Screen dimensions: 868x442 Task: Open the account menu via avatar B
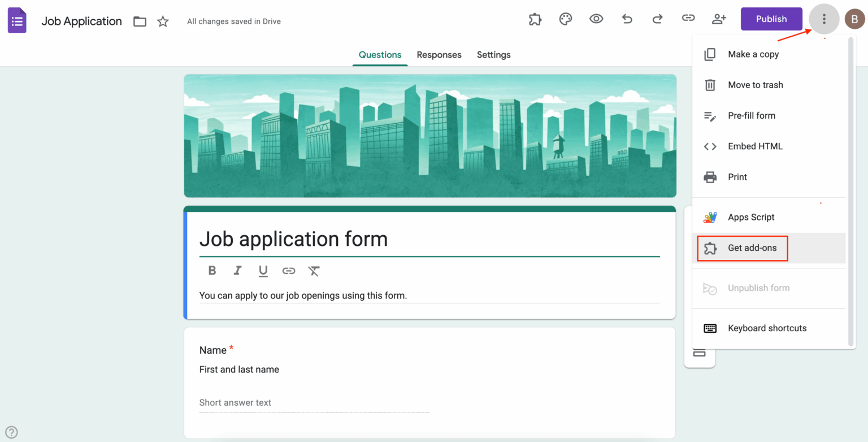click(x=855, y=19)
